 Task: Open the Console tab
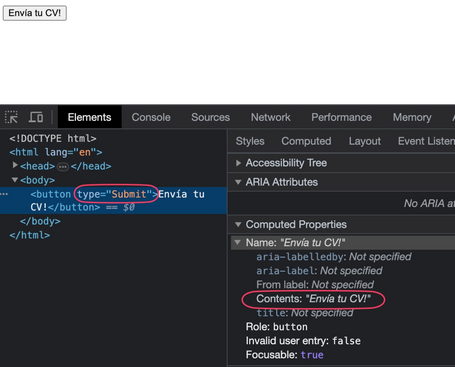[x=151, y=117]
